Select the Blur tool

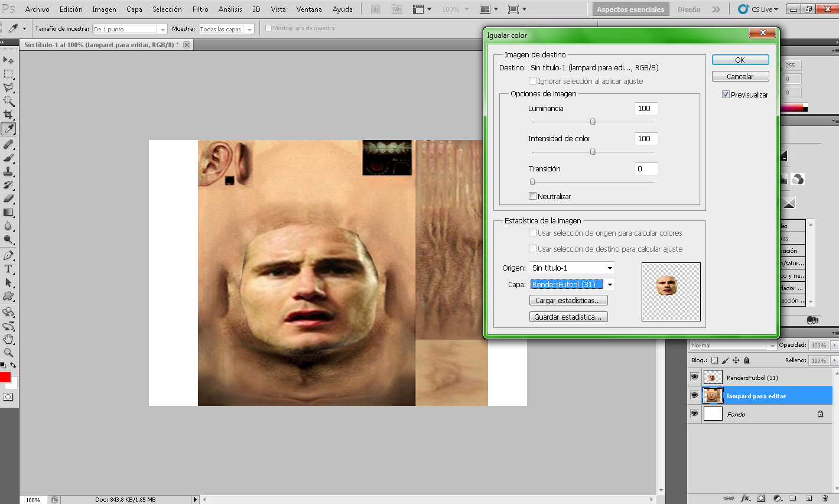point(8,226)
